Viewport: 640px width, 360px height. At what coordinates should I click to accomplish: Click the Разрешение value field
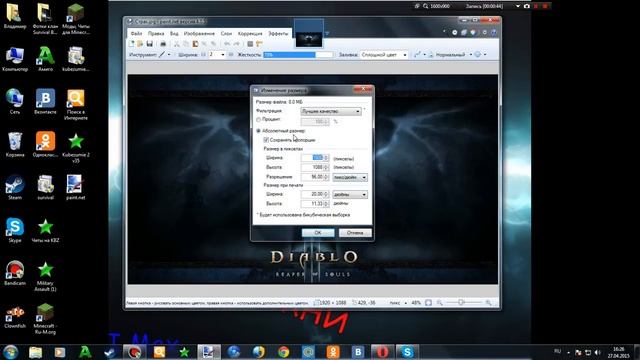point(315,177)
